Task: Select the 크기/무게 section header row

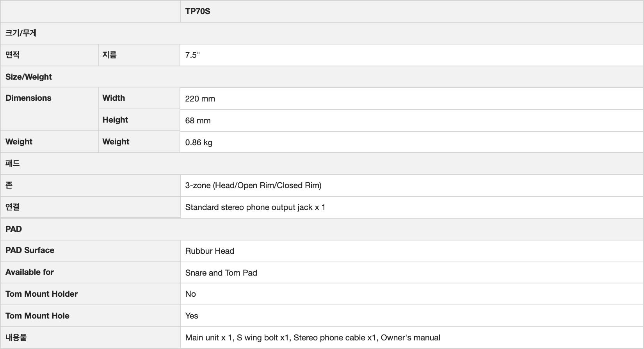Action: click(x=21, y=33)
